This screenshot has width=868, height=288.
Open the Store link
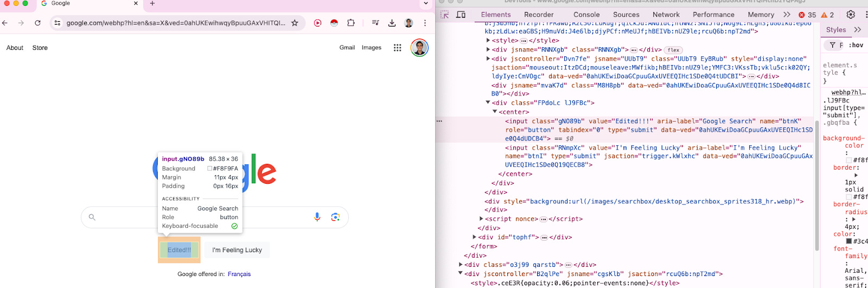(40, 48)
